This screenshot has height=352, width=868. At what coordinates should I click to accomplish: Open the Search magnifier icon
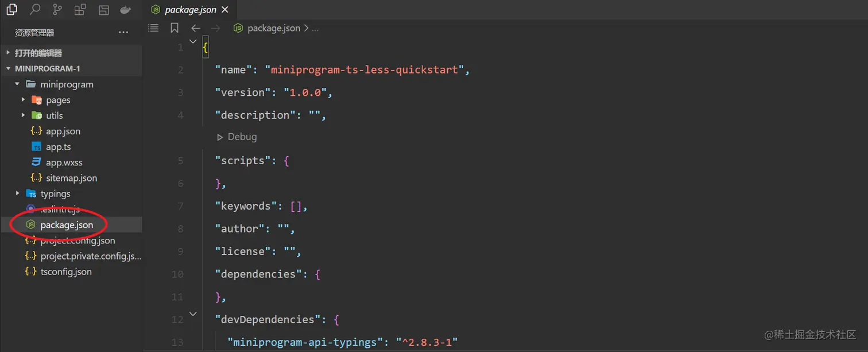point(35,9)
